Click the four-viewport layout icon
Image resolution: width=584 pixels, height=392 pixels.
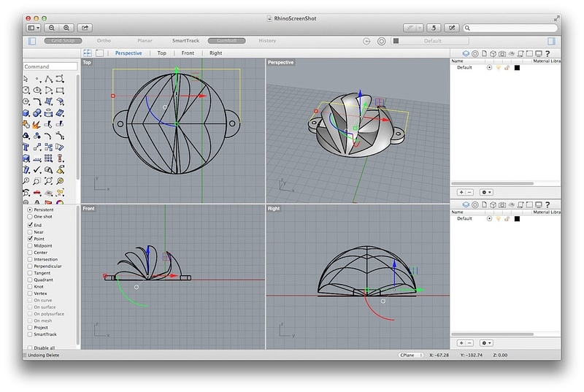pyautogui.click(x=88, y=53)
